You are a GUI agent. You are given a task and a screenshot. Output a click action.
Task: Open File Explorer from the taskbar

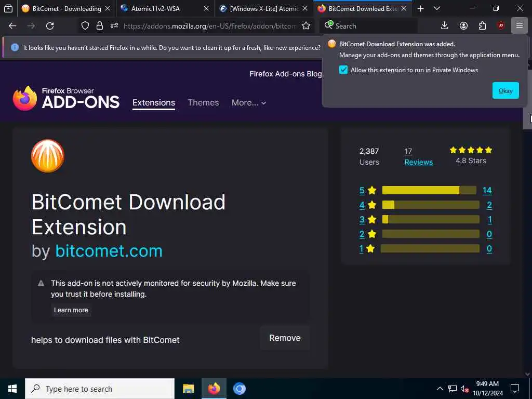(188, 389)
